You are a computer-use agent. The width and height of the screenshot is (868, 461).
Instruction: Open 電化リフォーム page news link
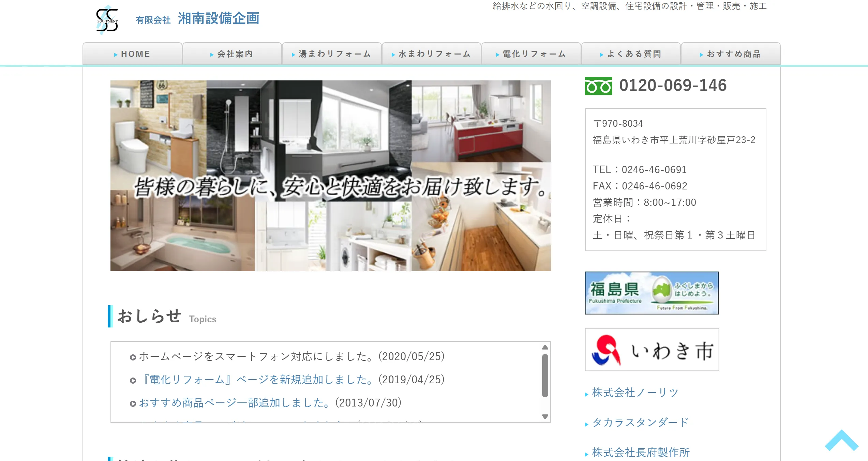pos(257,380)
